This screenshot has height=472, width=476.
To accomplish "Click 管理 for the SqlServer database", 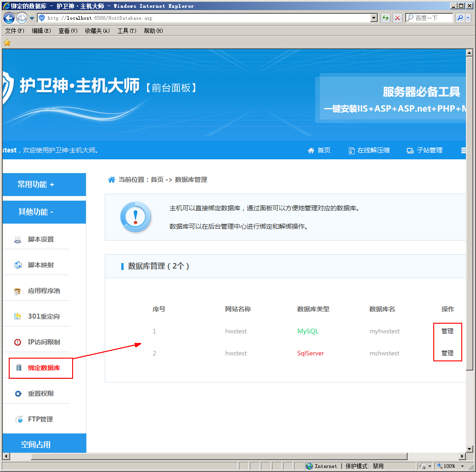I will point(447,353).
